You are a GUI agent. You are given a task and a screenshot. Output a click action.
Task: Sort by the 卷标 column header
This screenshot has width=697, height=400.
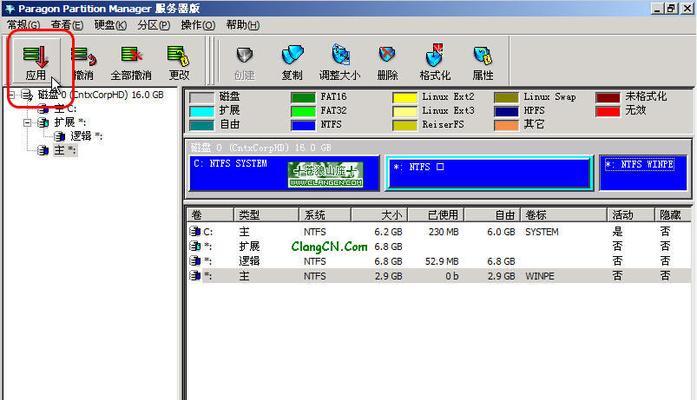click(563, 215)
